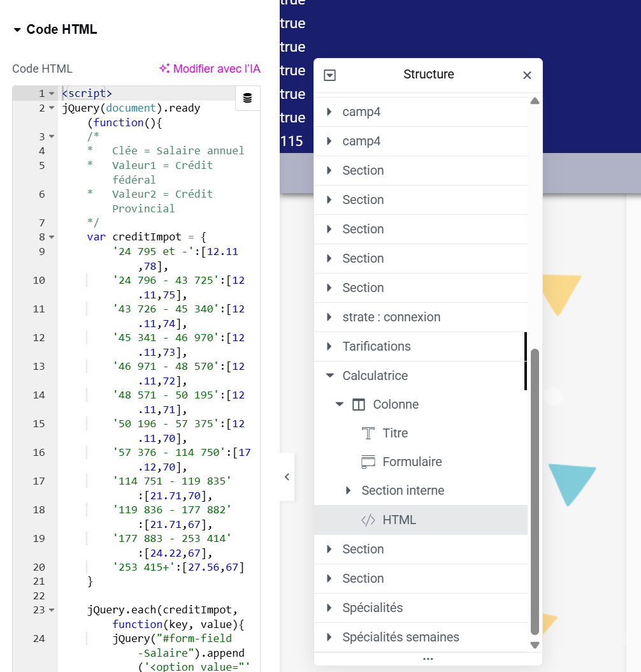Click the Structure panel dock icon
641x672 pixels.
(329, 75)
